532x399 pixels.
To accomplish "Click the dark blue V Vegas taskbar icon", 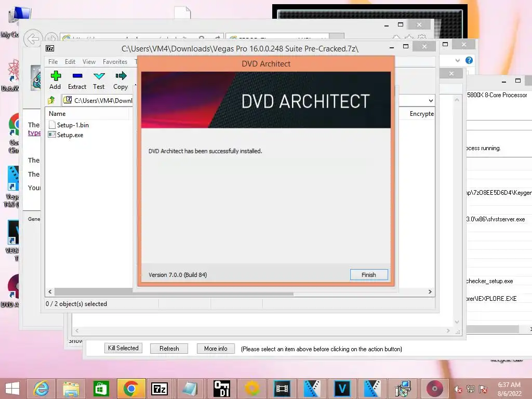I will tap(342, 389).
